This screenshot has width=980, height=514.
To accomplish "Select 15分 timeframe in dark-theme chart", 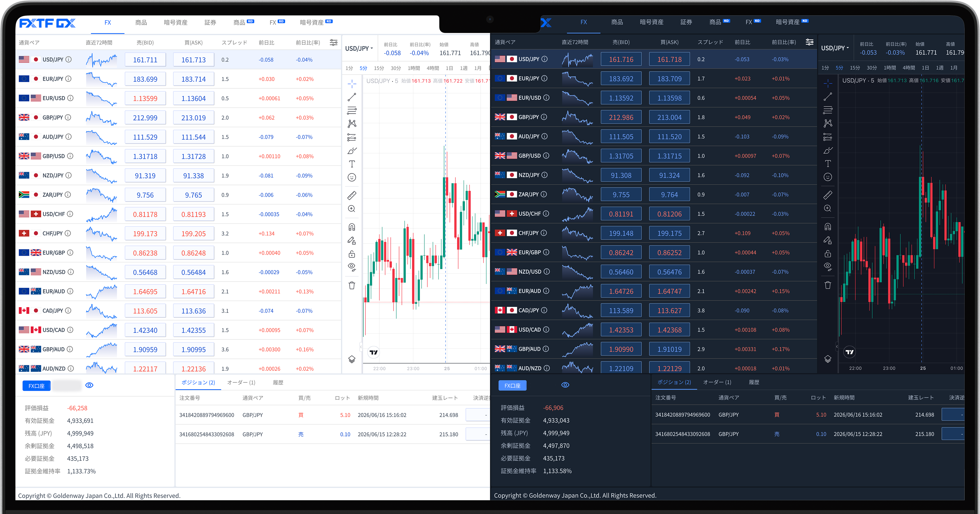I will coord(855,68).
